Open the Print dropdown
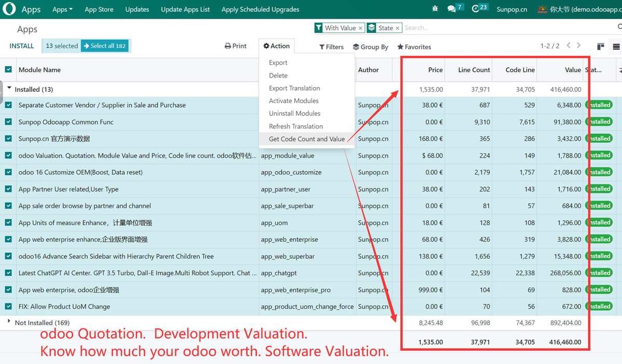Screen dimensions: 622x364 236,46
